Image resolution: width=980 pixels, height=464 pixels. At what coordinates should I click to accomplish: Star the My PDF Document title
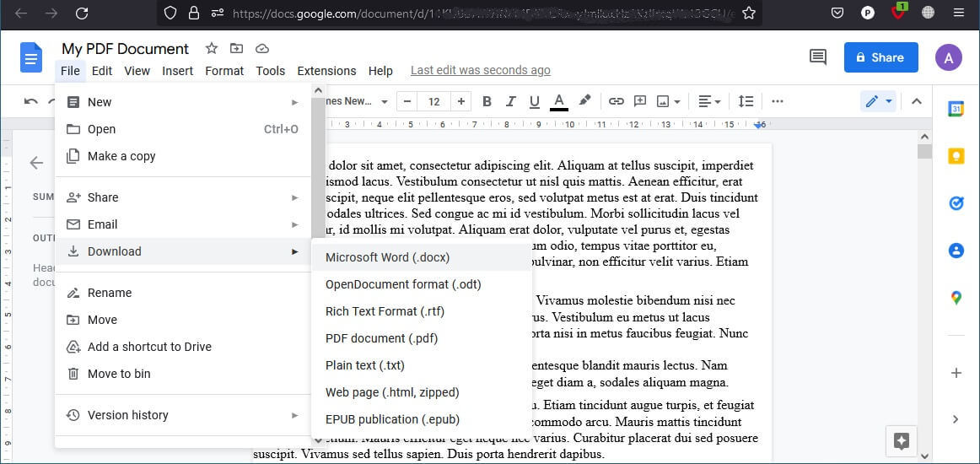pyautogui.click(x=212, y=49)
